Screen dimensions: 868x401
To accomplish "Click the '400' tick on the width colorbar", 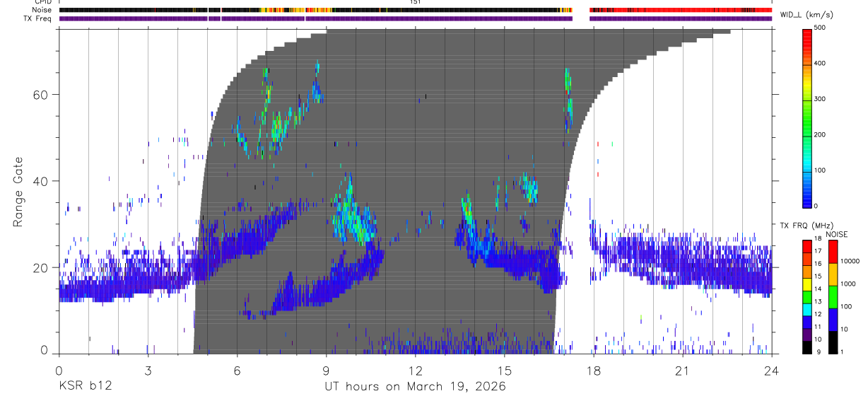I will [x=821, y=63].
